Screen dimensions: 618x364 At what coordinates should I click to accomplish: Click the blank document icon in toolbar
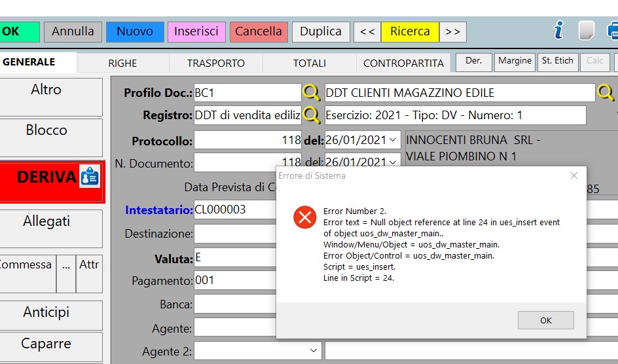click(x=586, y=31)
